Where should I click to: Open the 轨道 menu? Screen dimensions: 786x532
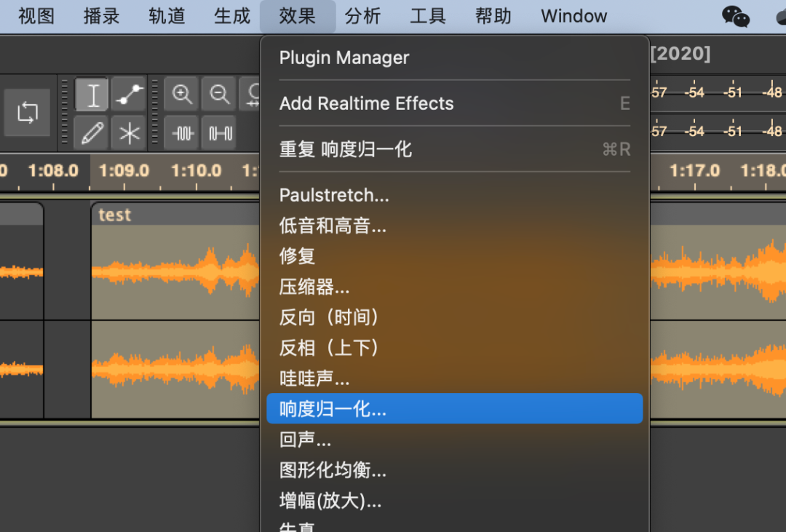pyautogui.click(x=166, y=16)
